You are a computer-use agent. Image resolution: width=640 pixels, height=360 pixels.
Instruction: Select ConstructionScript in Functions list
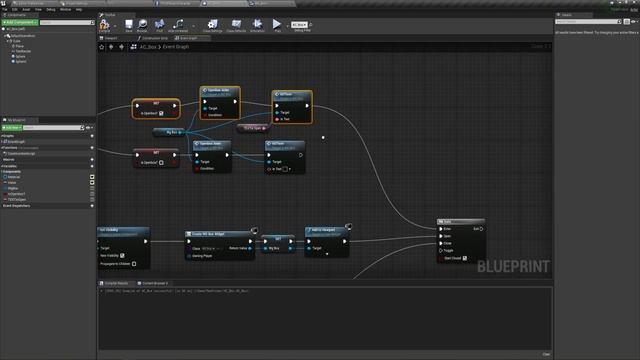click(21, 153)
